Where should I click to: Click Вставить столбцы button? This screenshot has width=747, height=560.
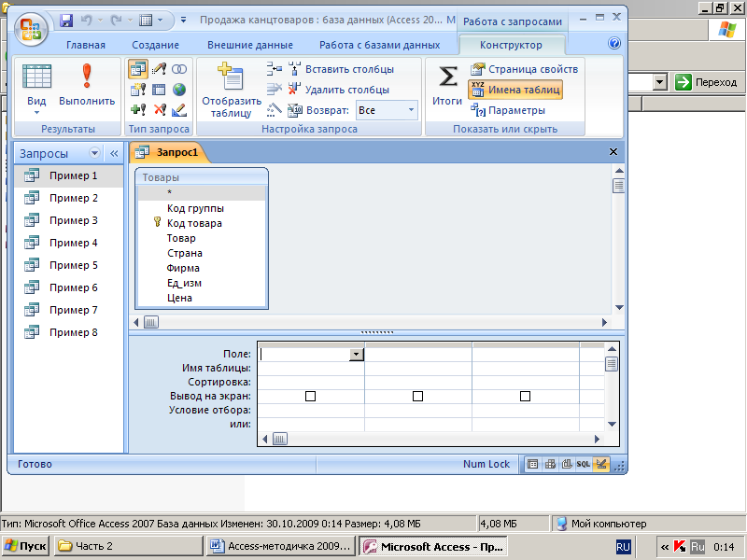tap(342, 69)
